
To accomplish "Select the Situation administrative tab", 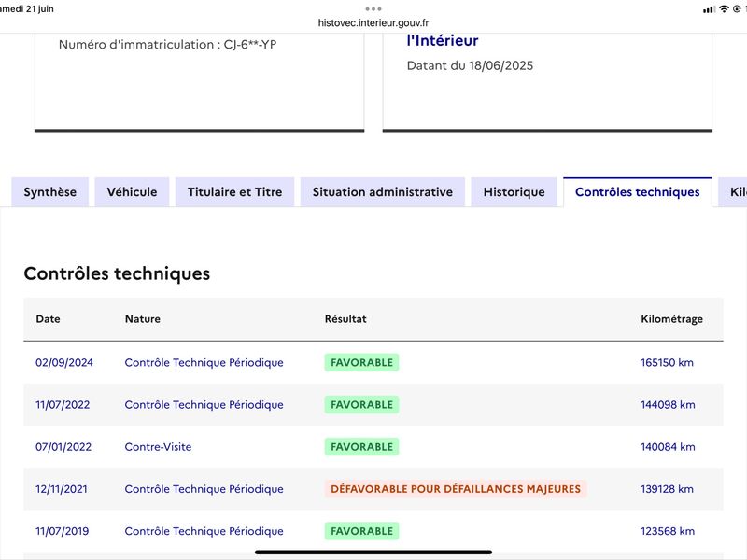I will pos(383,192).
